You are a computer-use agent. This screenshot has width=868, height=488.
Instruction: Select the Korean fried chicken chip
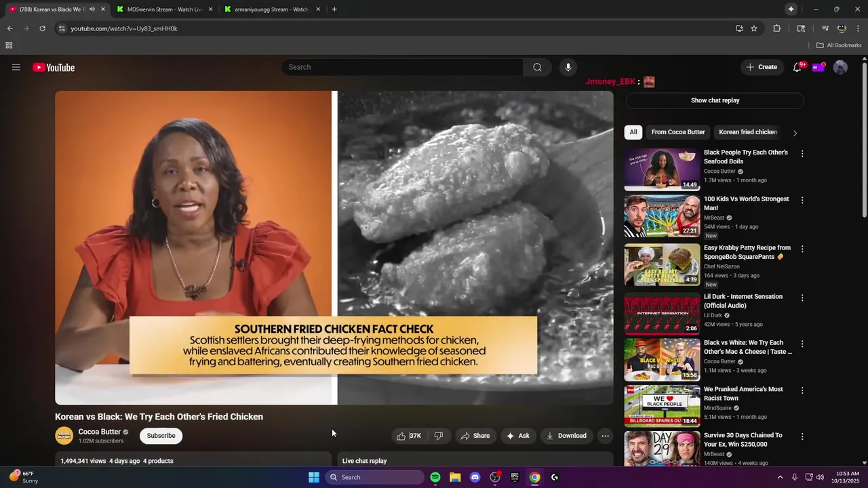pyautogui.click(x=748, y=132)
